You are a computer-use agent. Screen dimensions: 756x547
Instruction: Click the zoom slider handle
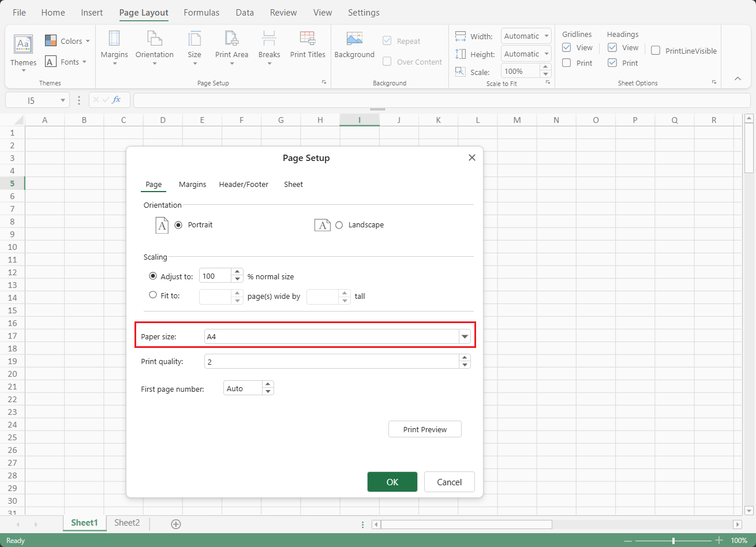click(x=673, y=541)
